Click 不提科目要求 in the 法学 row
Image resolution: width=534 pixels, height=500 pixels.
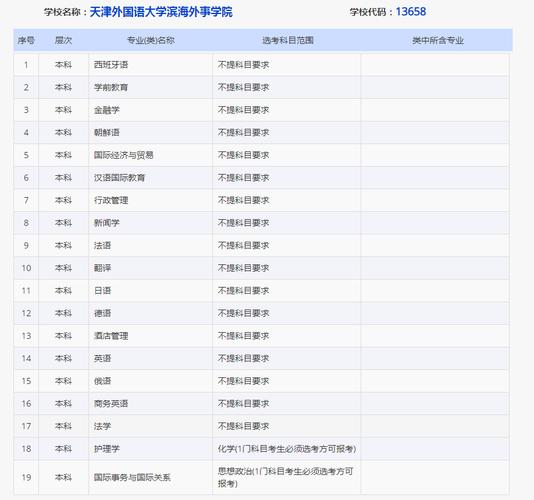(x=244, y=426)
